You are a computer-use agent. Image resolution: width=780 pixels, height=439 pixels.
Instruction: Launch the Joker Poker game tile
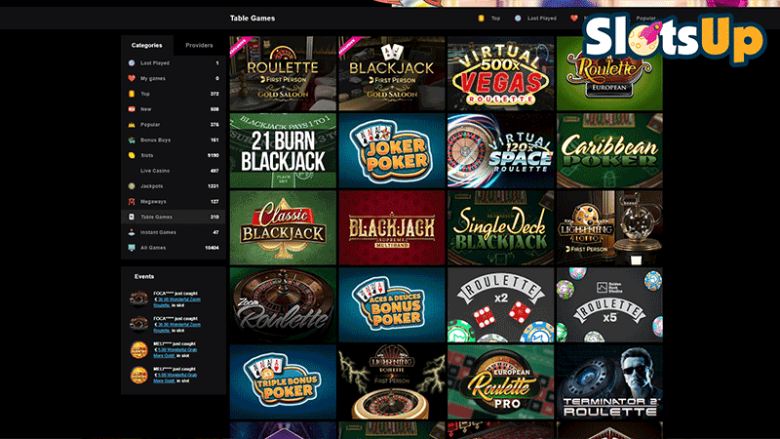click(392, 150)
